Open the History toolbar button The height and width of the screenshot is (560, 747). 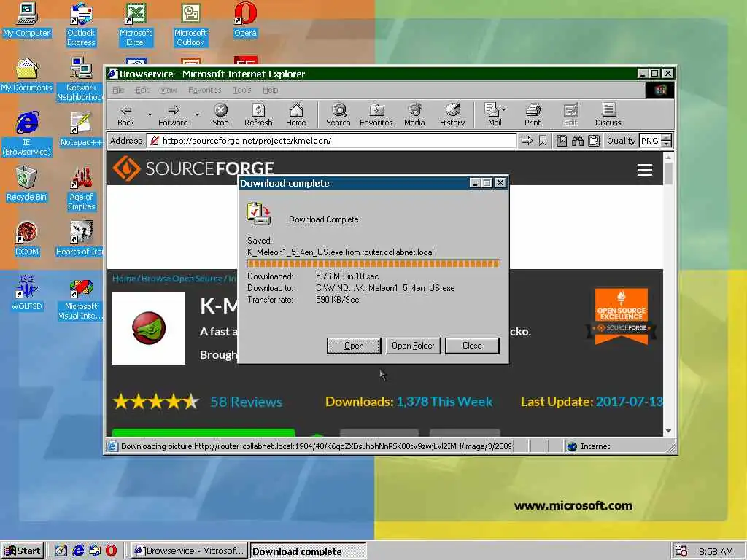point(452,115)
